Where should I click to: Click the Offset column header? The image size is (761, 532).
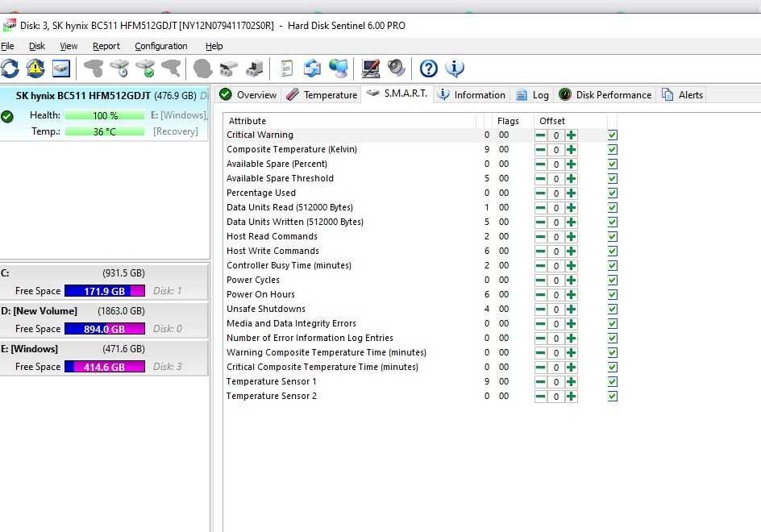pos(570,121)
